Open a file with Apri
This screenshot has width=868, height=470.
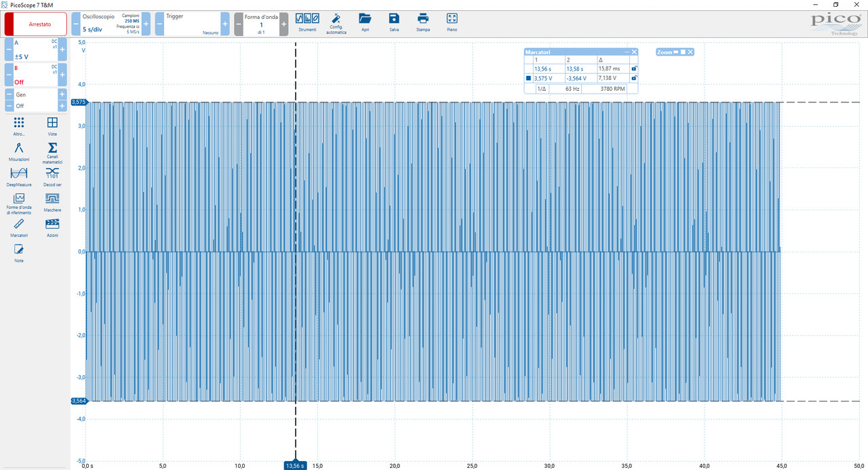pos(366,22)
